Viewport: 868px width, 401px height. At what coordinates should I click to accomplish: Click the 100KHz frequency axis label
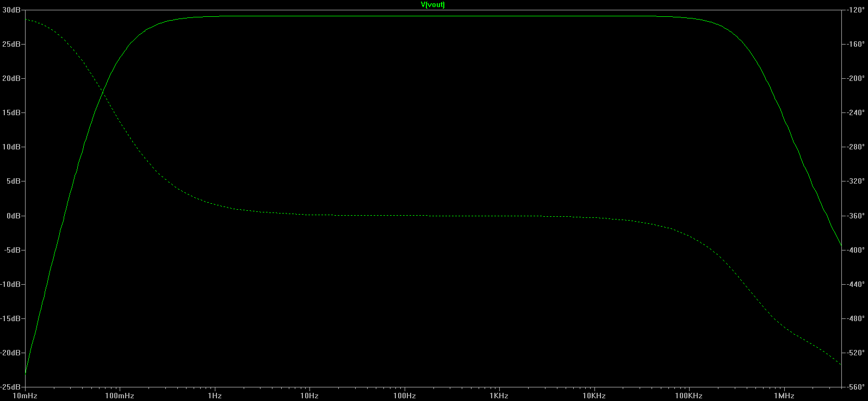pyautogui.click(x=689, y=396)
